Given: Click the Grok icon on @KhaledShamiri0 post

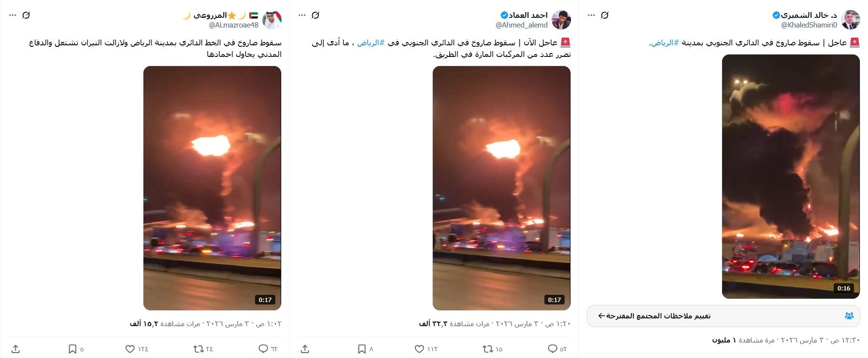Looking at the screenshot, I should [605, 15].
